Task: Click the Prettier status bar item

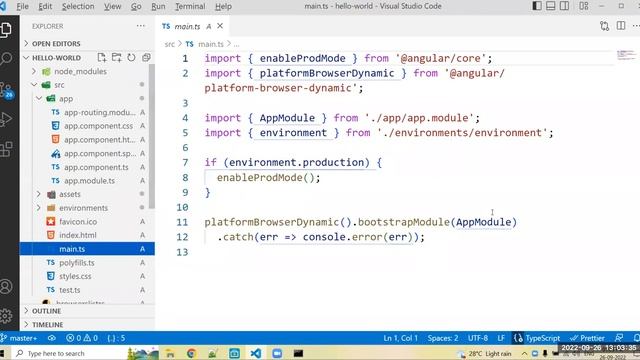Action: coord(587,338)
